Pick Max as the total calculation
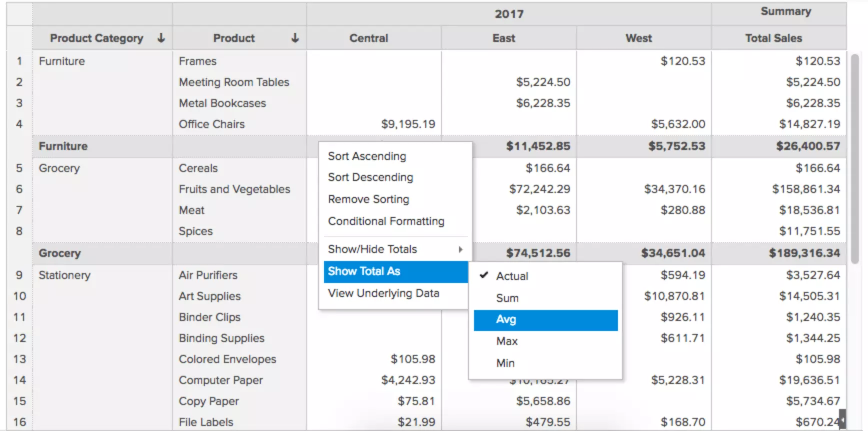Screen dimensions: 868x431 point(506,341)
